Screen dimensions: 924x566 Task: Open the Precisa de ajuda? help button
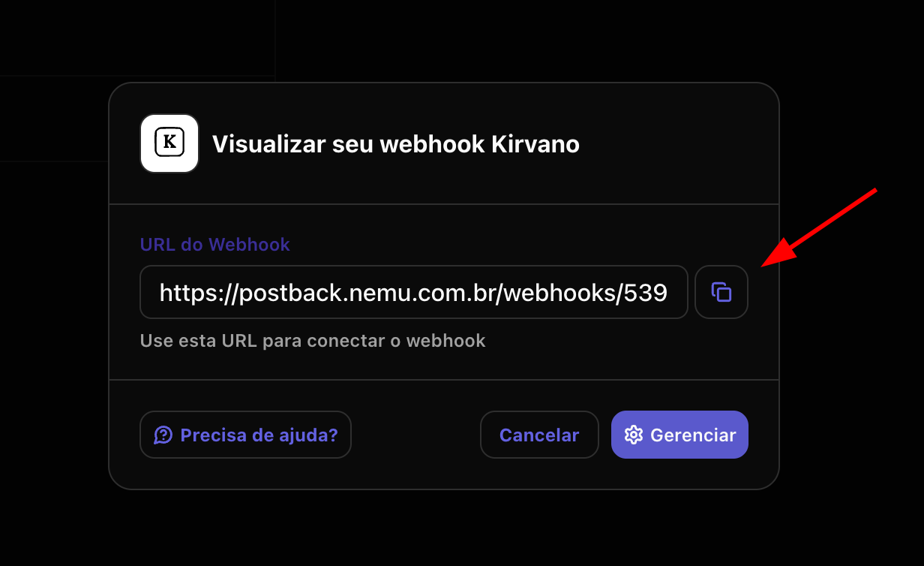pos(245,435)
